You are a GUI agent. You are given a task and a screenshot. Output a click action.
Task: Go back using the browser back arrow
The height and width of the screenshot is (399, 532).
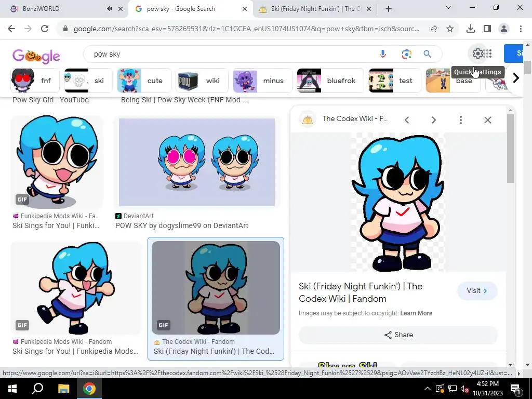11,29
